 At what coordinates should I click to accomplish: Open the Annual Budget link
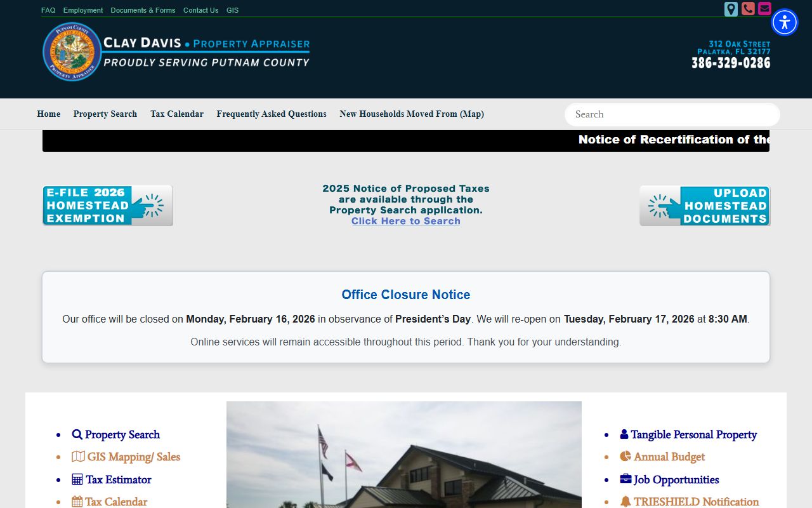tap(669, 457)
